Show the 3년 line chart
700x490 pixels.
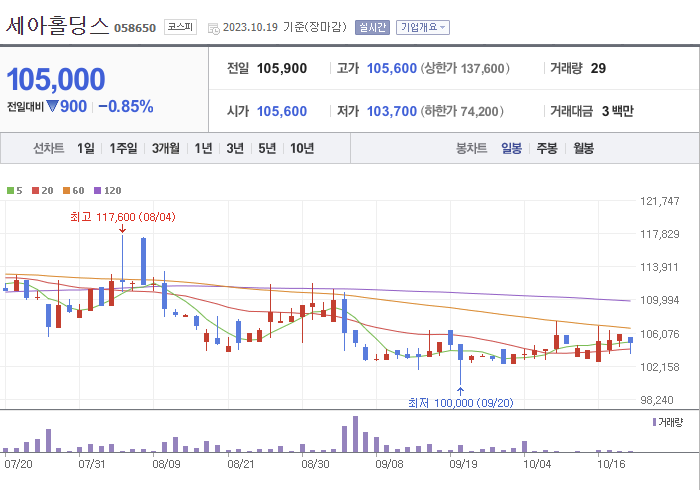pos(235,148)
